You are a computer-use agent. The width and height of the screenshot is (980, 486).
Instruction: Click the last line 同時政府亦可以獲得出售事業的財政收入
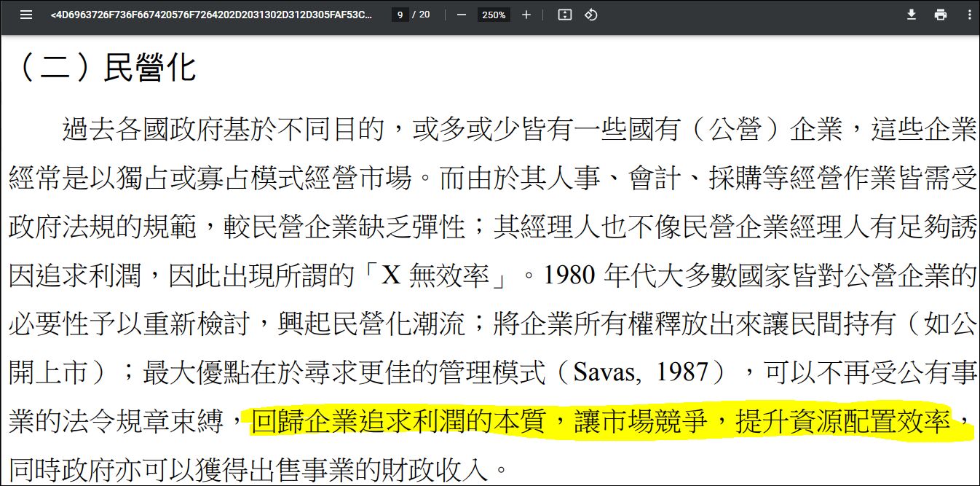pyautogui.click(x=259, y=470)
